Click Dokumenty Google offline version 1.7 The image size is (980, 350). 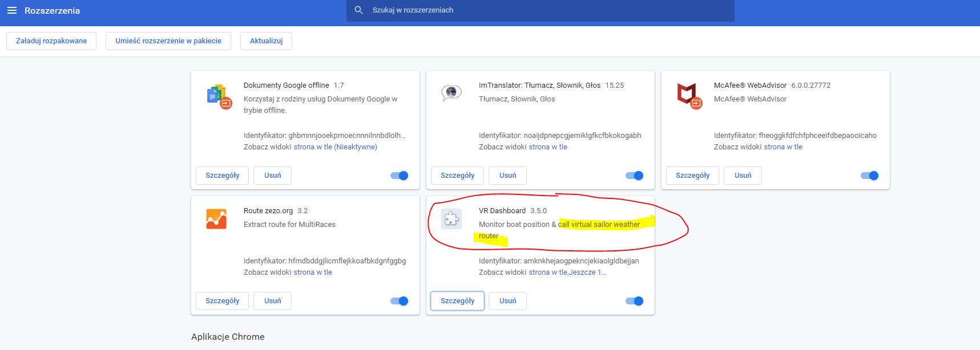(339, 86)
